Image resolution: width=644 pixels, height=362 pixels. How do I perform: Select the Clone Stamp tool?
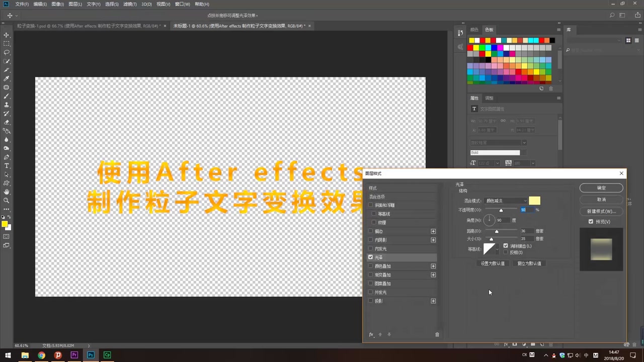pos(7,105)
